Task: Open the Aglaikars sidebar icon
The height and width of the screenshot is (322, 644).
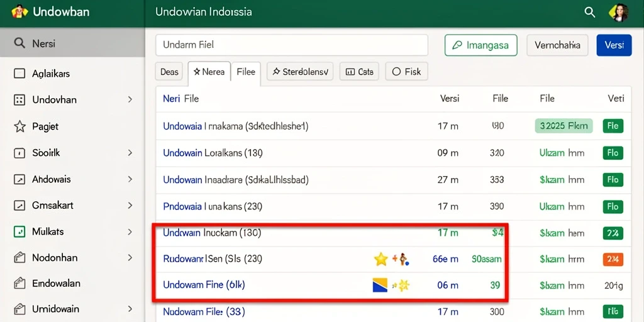Action: pos(19,74)
